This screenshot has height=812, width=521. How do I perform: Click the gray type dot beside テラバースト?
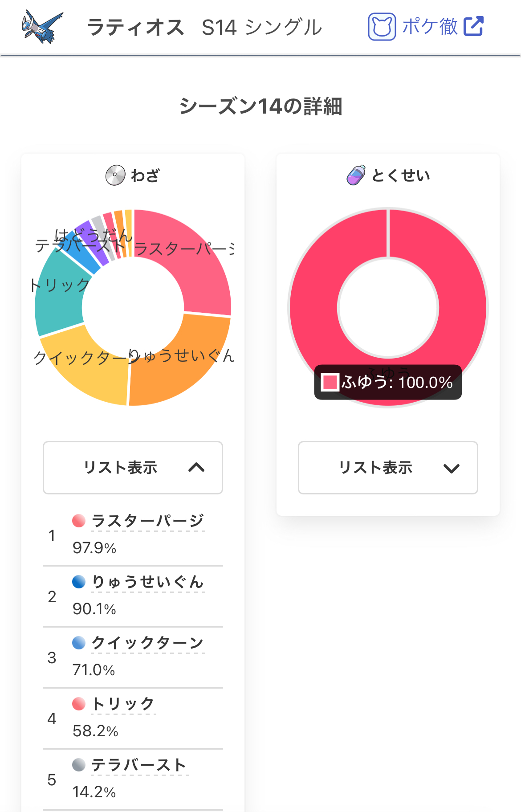click(x=79, y=765)
